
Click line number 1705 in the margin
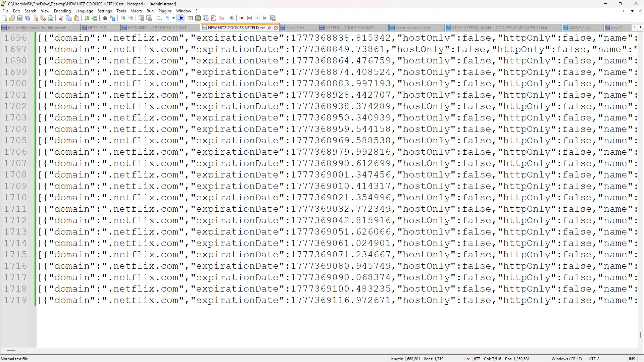point(15,141)
